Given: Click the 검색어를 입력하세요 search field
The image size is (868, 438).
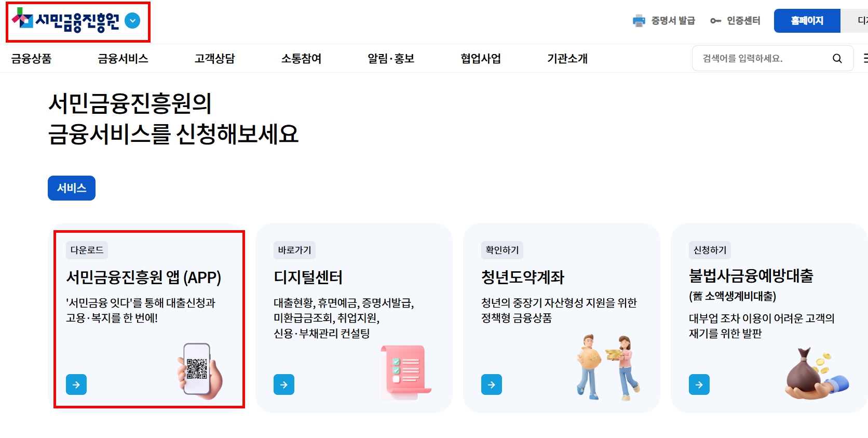Looking at the screenshot, I should pos(763,58).
